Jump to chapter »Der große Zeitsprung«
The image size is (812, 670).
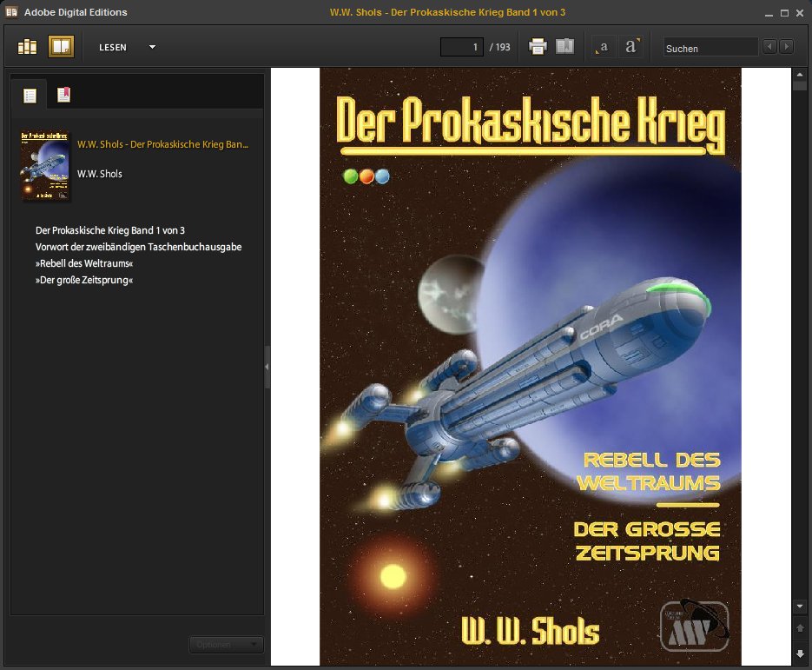pos(84,280)
